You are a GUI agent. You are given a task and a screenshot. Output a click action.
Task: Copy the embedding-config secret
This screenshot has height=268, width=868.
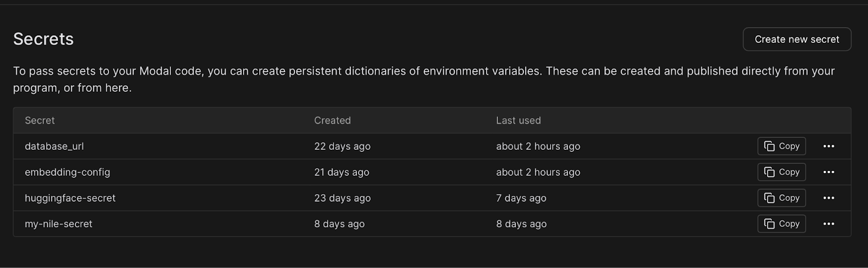(x=781, y=172)
